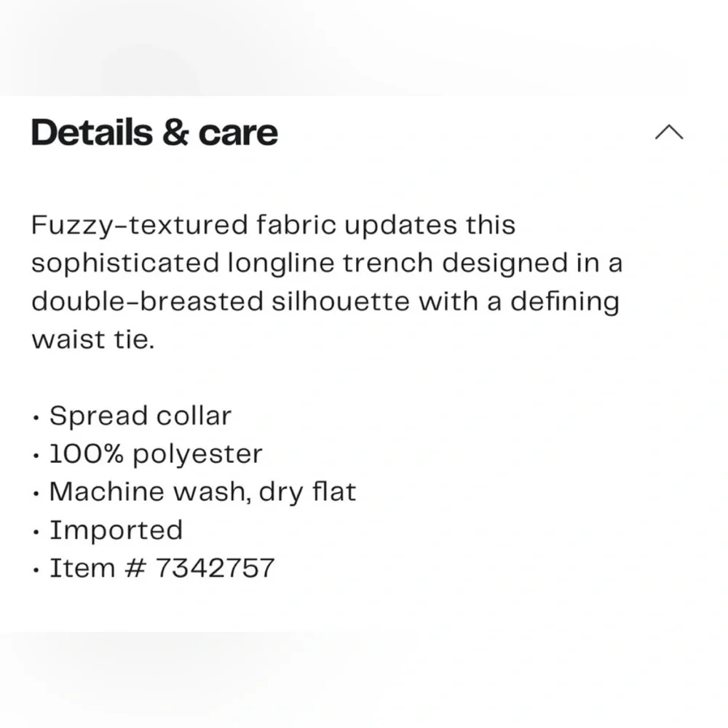Viewport: 728px width, 728px height.
Task: Click the word updates in description
Action: (400, 226)
